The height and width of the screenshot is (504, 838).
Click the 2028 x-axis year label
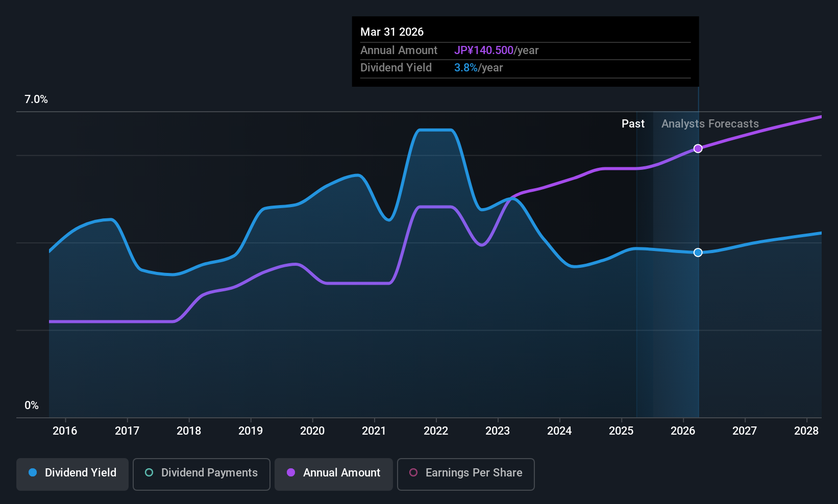click(x=806, y=431)
